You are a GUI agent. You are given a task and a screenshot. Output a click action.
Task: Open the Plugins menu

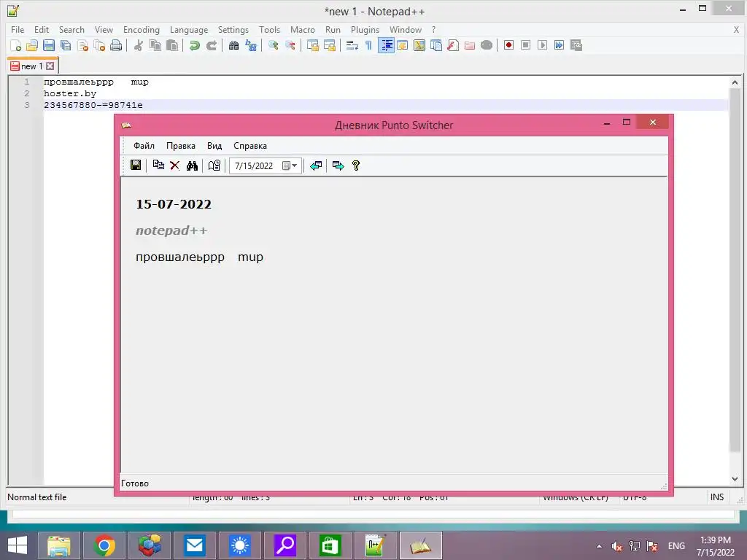click(x=365, y=29)
